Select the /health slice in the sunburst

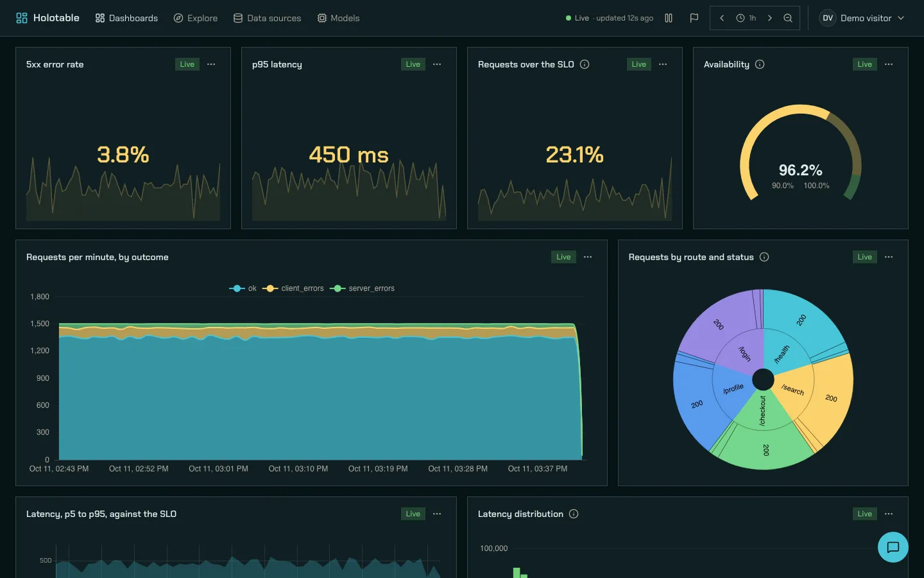pyautogui.click(x=782, y=353)
